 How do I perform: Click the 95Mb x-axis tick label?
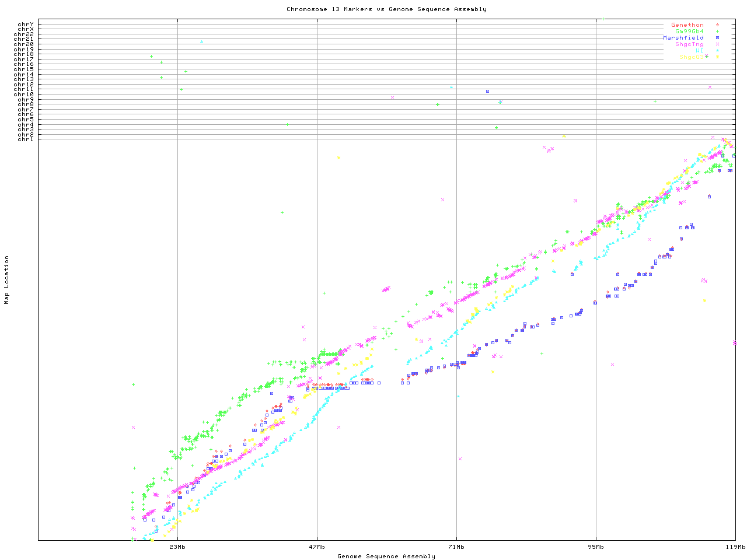(596, 547)
